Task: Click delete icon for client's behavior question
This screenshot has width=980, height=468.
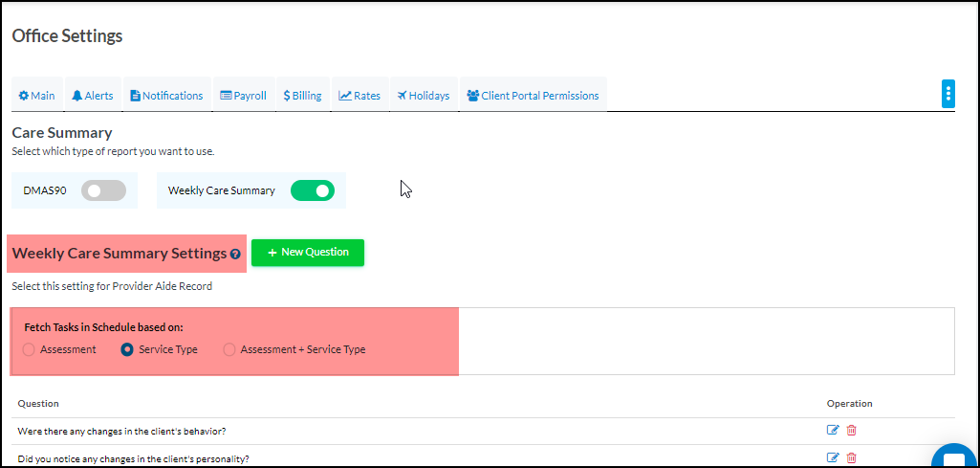Action: [852, 431]
